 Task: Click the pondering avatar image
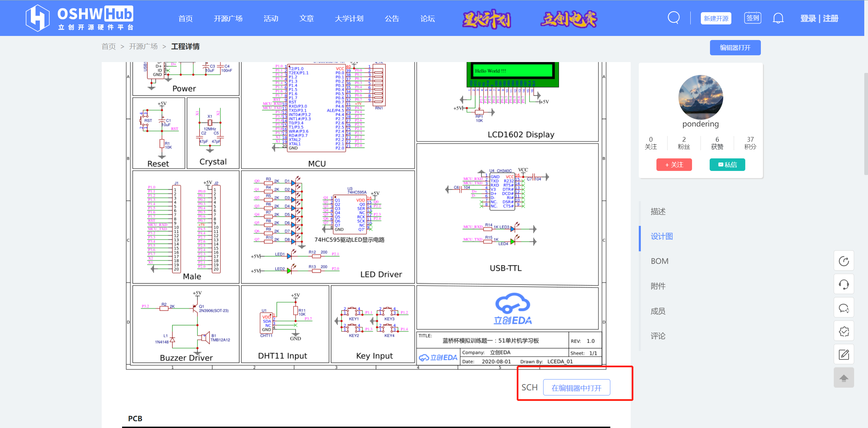coord(701,97)
